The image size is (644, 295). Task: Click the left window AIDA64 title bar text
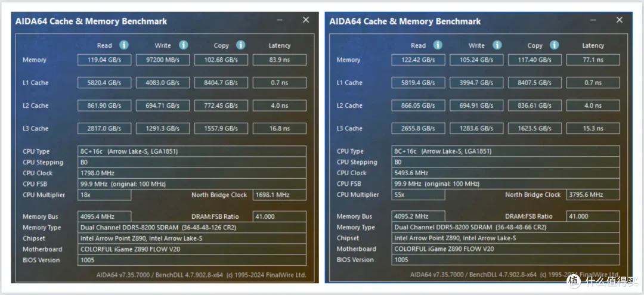91,21
